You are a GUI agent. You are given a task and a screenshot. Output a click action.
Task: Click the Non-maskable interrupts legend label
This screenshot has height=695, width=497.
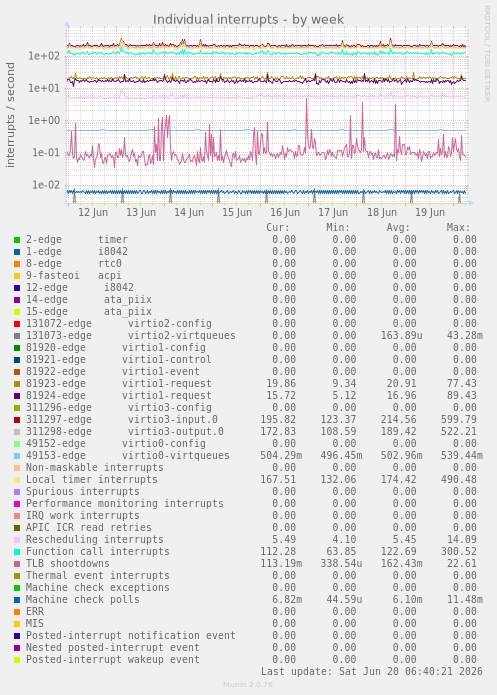pyautogui.click(x=95, y=468)
